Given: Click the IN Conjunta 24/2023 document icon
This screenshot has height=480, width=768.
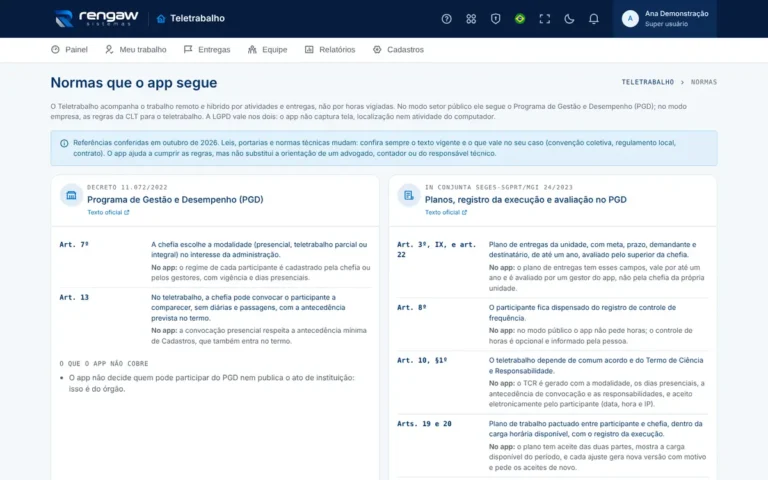Looking at the screenshot, I should [x=409, y=195].
